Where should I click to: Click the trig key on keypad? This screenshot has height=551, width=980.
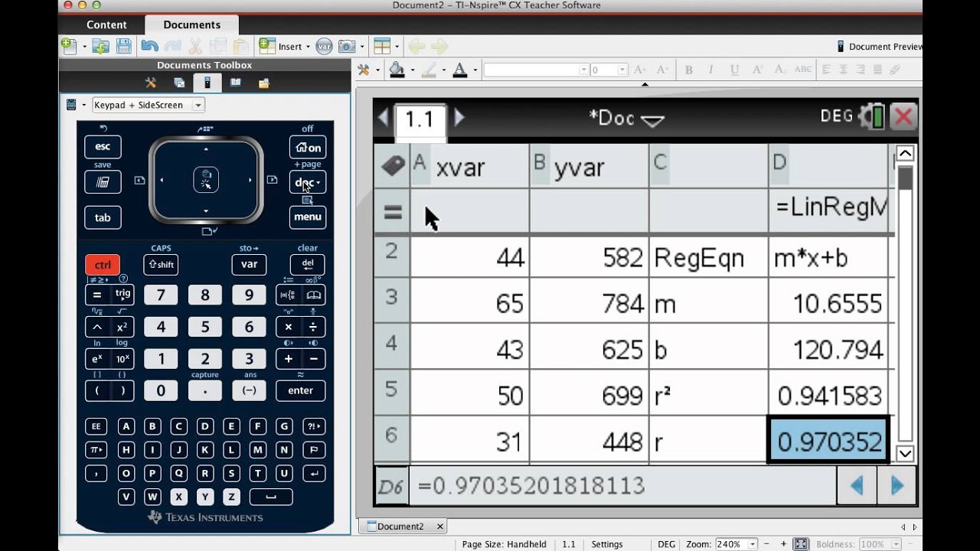click(x=122, y=294)
